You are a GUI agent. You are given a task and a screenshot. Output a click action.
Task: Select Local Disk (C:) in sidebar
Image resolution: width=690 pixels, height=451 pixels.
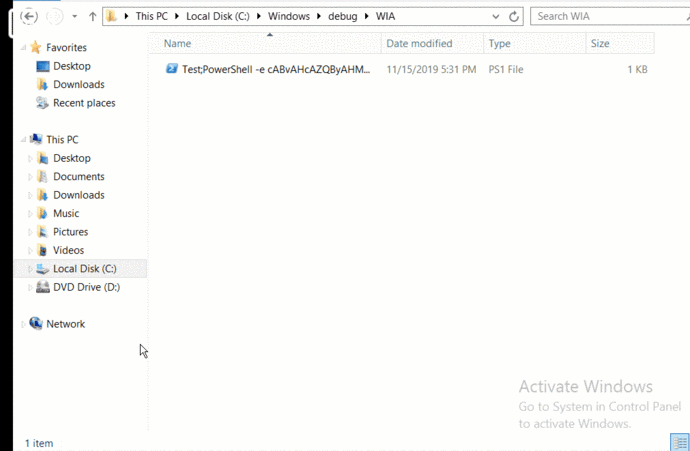click(80, 269)
